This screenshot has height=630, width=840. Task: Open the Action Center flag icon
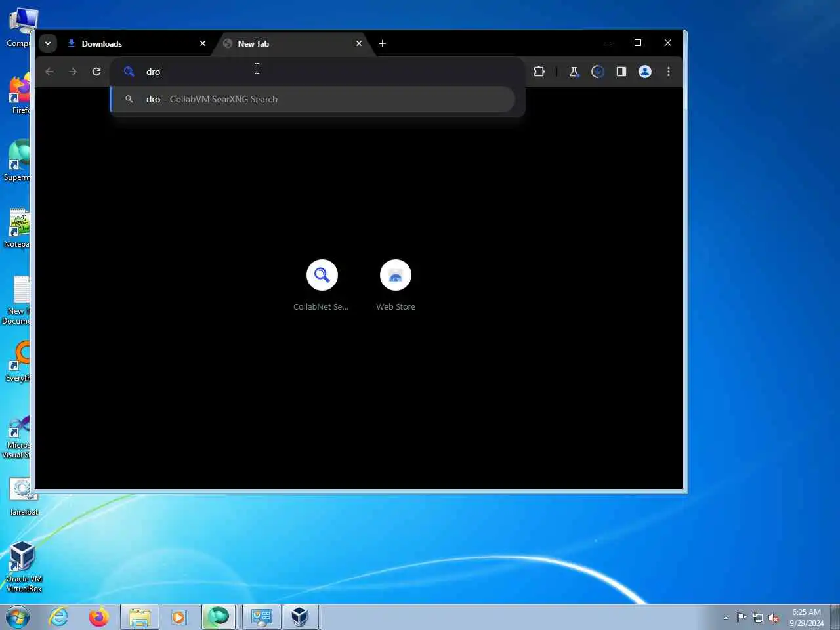pos(742,617)
